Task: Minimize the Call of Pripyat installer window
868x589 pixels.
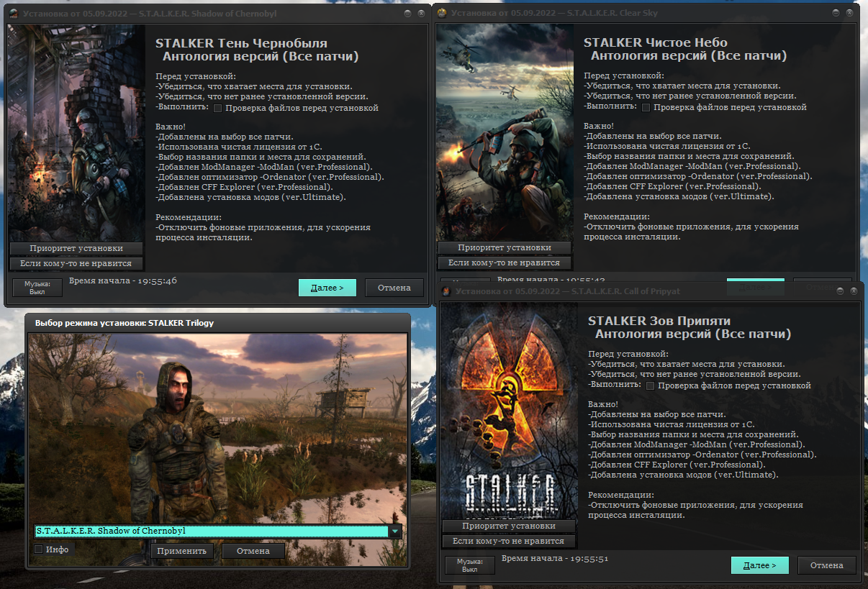Action: (841, 291)
